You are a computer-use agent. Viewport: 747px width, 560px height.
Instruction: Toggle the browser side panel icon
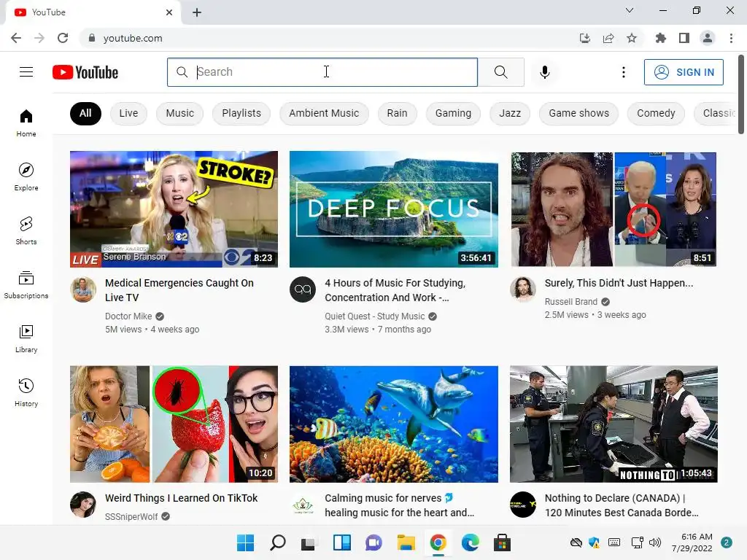pos(684,38)
